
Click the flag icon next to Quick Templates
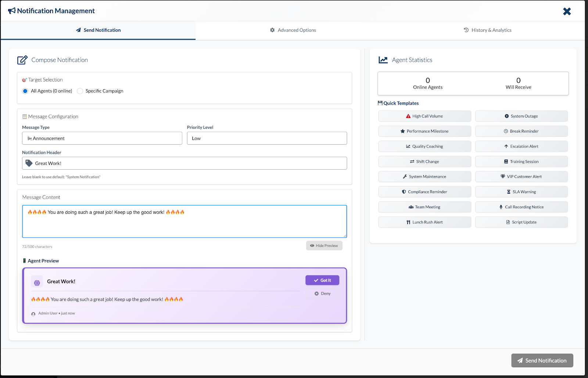click(380, 103)
